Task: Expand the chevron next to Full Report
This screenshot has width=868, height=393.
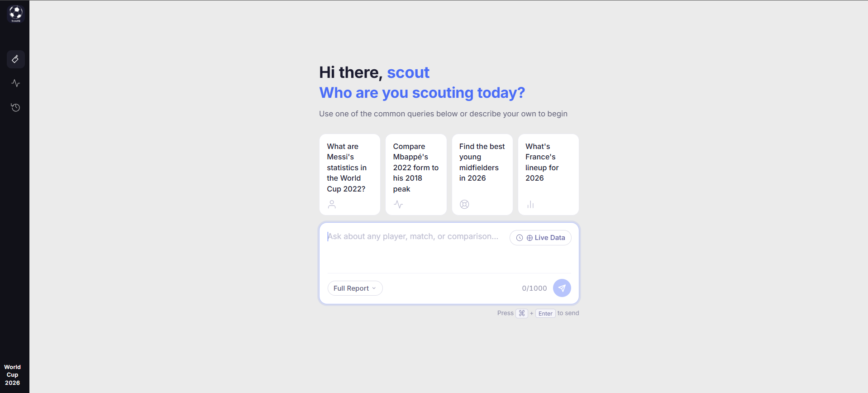Action: coord(374,288)
